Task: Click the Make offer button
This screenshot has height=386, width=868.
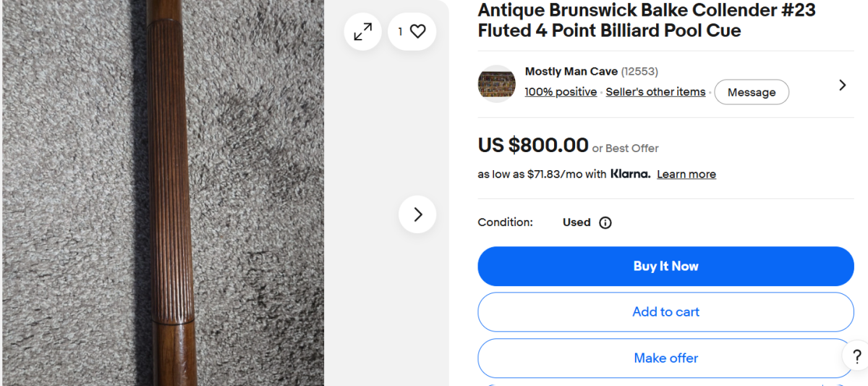Action: point(665,358)
